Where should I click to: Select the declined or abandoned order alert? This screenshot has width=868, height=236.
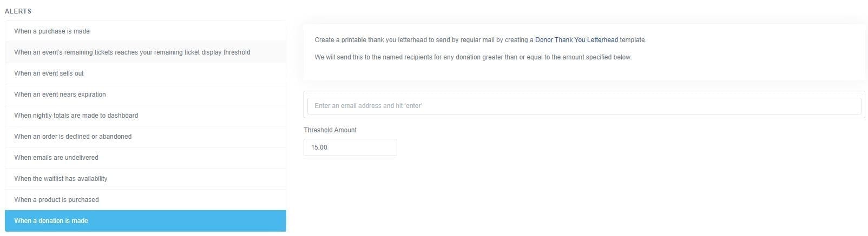pos(73,137)
